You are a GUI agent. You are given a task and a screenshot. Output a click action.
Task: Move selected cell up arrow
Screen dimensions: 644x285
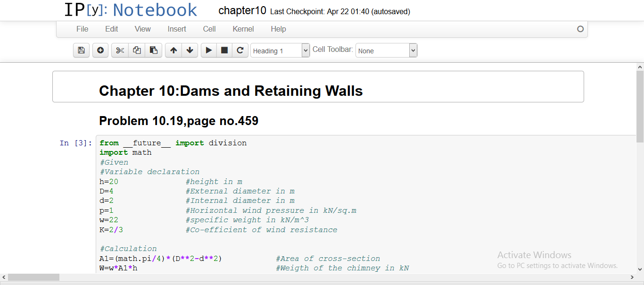[173, 50]
